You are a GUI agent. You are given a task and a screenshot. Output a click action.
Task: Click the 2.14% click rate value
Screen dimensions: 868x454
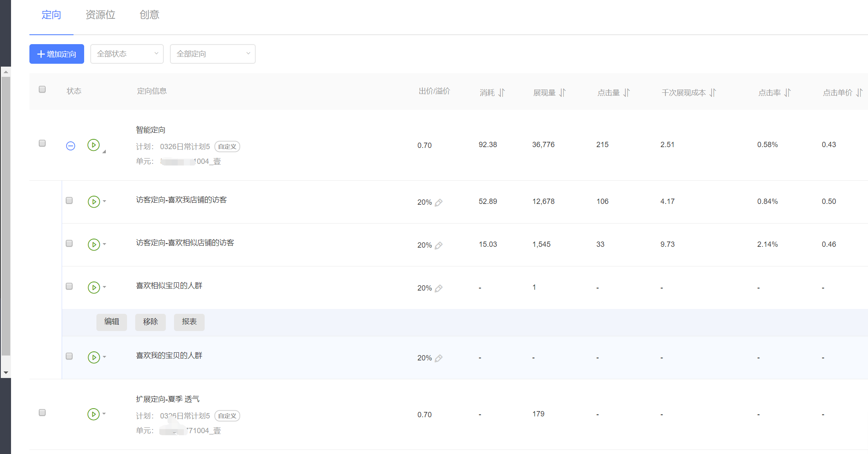click(768, 244)
